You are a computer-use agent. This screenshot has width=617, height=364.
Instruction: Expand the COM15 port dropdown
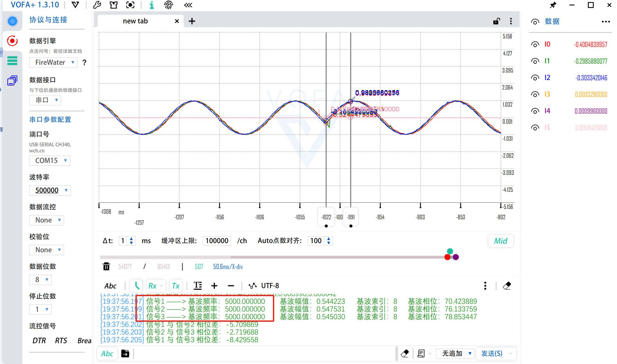[50, 160]
